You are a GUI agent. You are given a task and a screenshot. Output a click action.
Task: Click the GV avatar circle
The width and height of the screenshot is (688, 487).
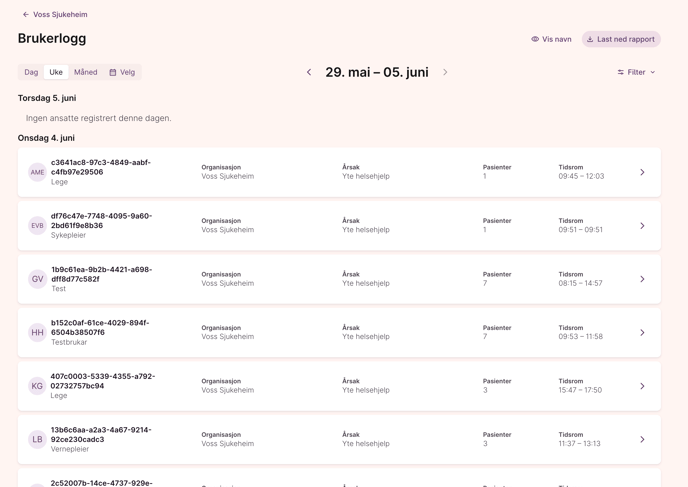37,279
